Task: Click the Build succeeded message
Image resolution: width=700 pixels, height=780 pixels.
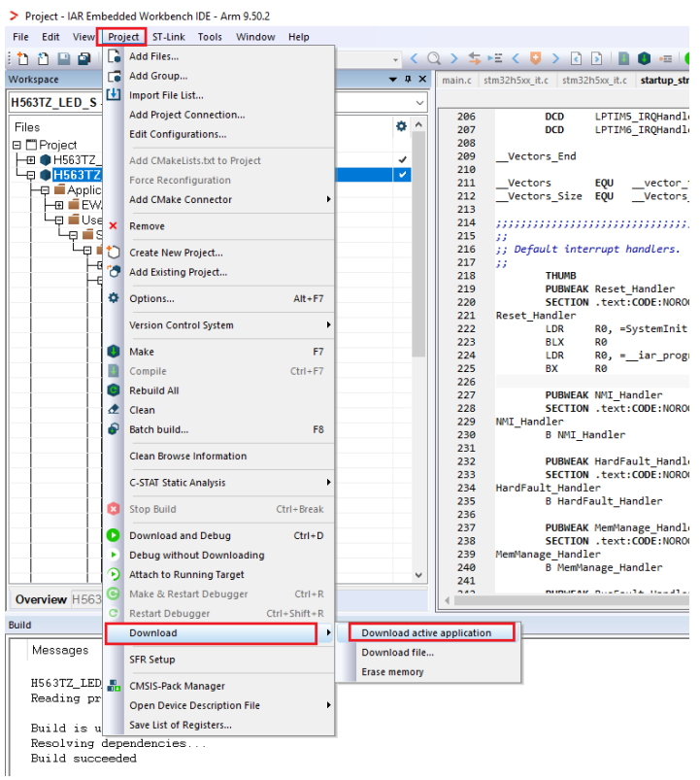Action: pyautogui.click(x=83, y=758)
